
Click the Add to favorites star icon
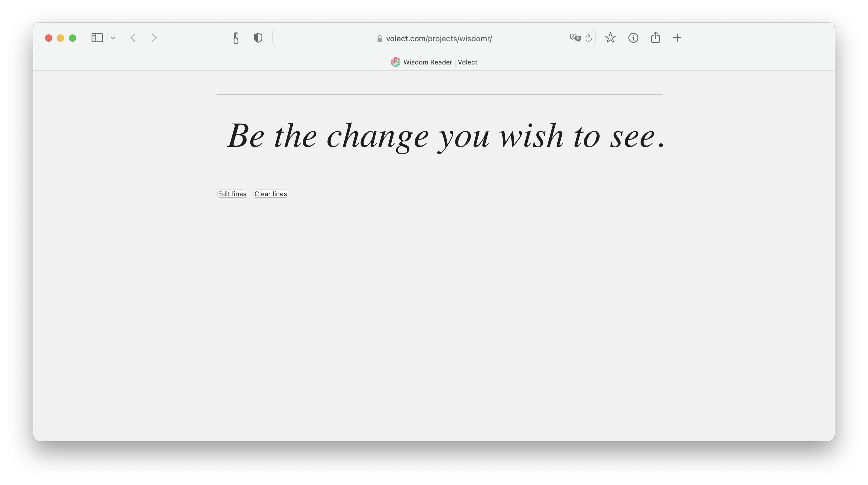(611, 38)
